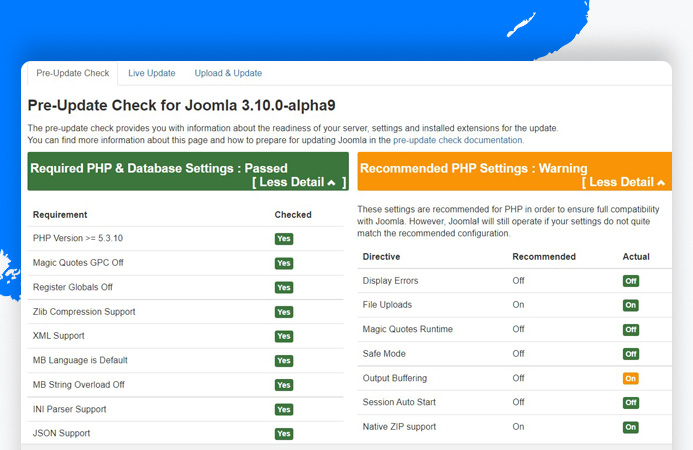693x450 pixels.
Task: Click recommended Off value for Output Buffering
Action: pyautogui.click(x=518, y=378)
